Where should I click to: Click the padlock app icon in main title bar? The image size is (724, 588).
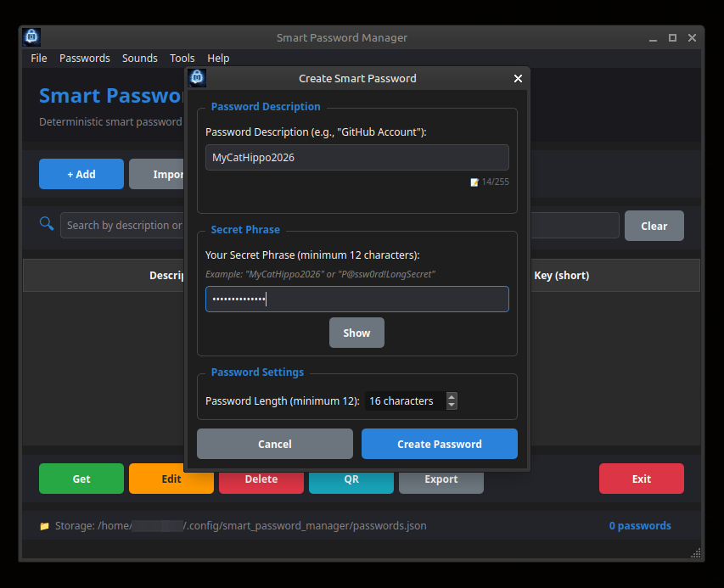31,37
